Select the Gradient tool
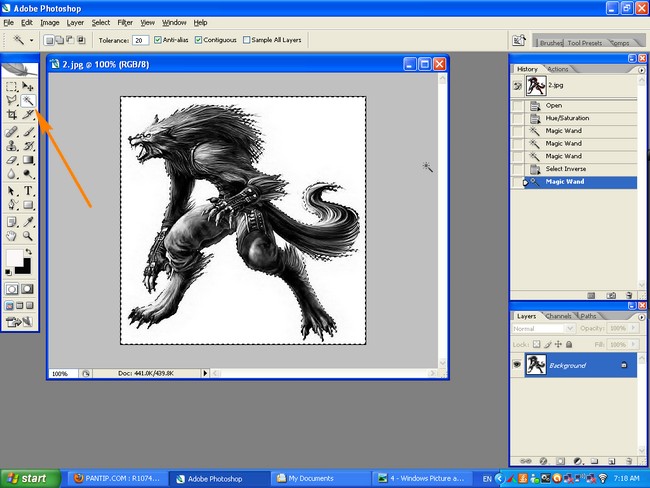Viewport: 650px width, 488px height. click(28, 160)
